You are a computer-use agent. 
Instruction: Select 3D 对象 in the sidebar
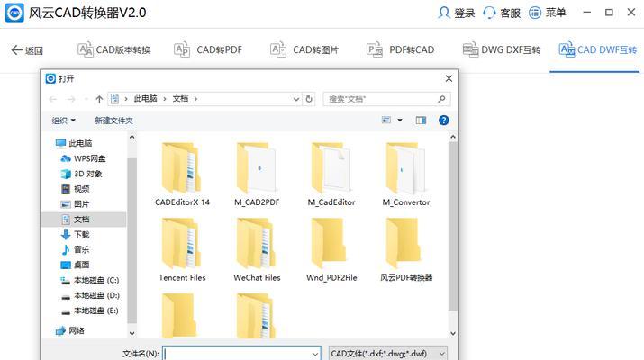coord(82,174)
